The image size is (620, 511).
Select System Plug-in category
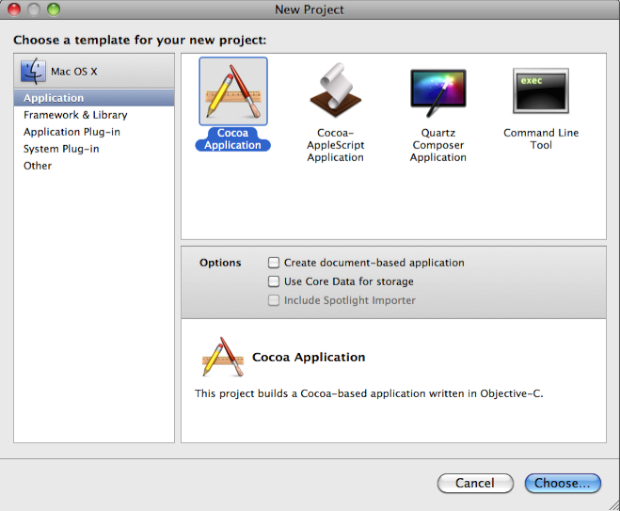point(94,149)
